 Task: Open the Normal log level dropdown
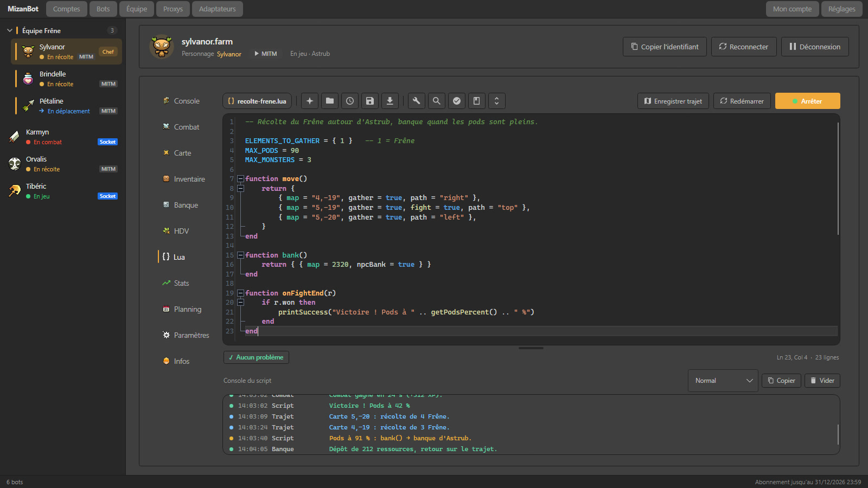pyautogui.click(x=723, y=381)
